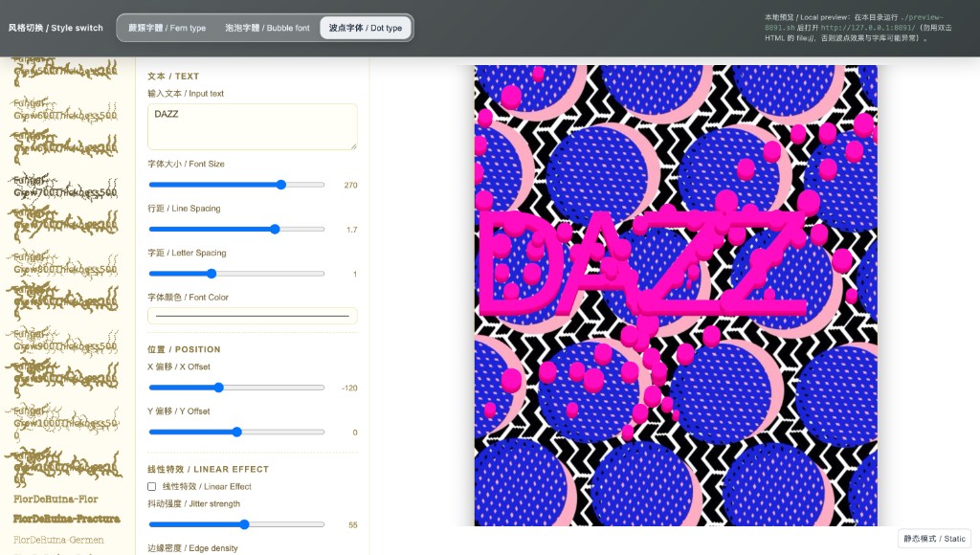Enable the Linear Effect checkbox
The image size is (980, 555).
pyautogui.click(x=151, y=486)
